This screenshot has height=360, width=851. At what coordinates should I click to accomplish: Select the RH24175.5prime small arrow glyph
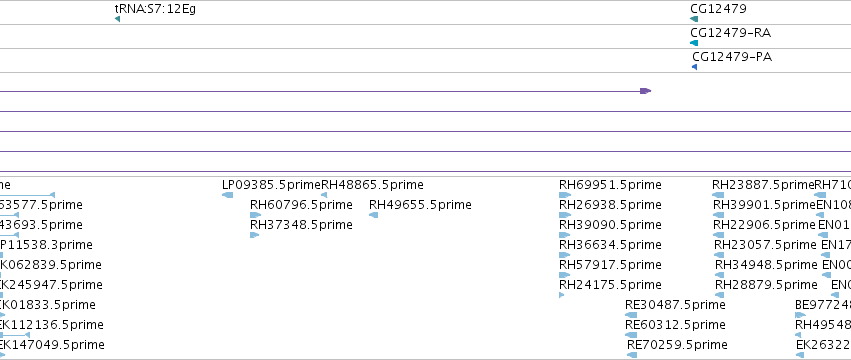pyautogui.click(x=562, y=295)
